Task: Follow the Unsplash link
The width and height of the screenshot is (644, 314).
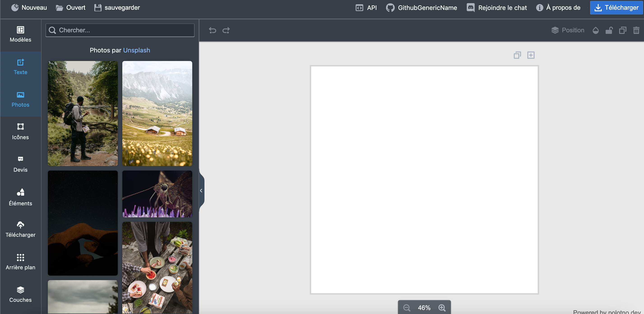Action: tap(137, 50)
